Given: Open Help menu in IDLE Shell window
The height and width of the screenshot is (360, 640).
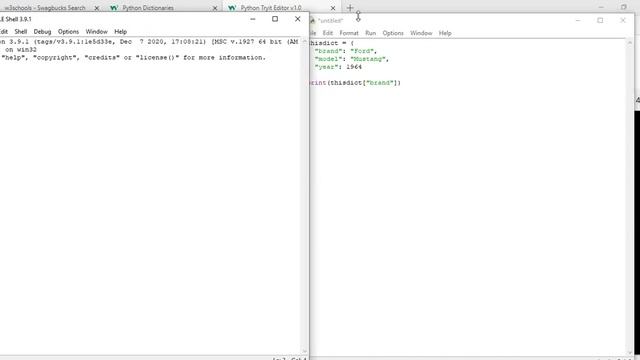Looking at the screenshot, I should 120,31.
